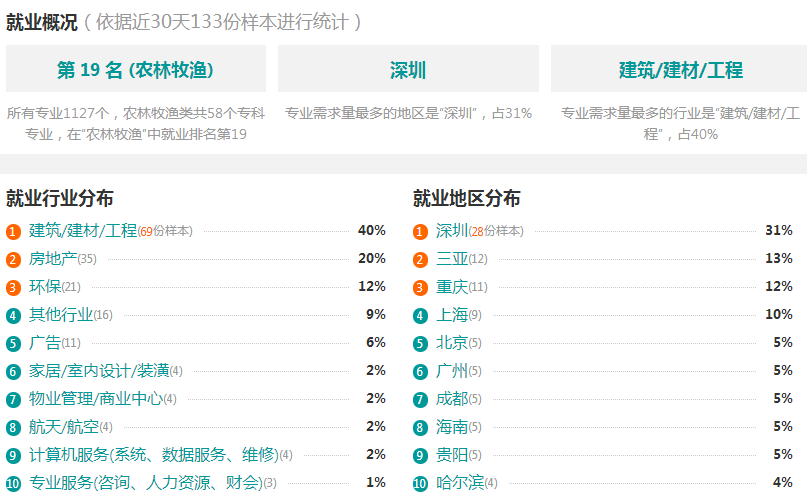Click rank 4 badge beside 上海
The image size is (807, 496).
pos(420,315)
